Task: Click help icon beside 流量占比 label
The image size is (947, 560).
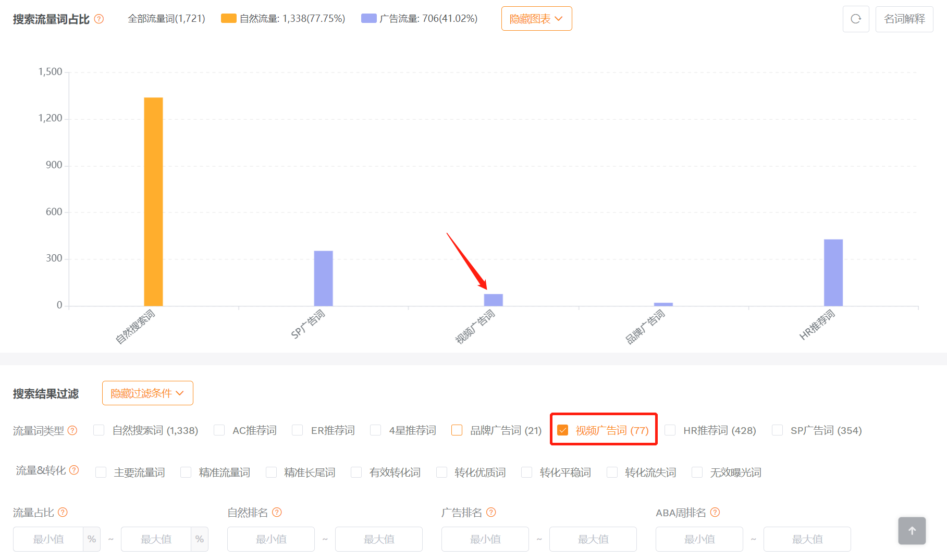Action: [x=63, y=512]
